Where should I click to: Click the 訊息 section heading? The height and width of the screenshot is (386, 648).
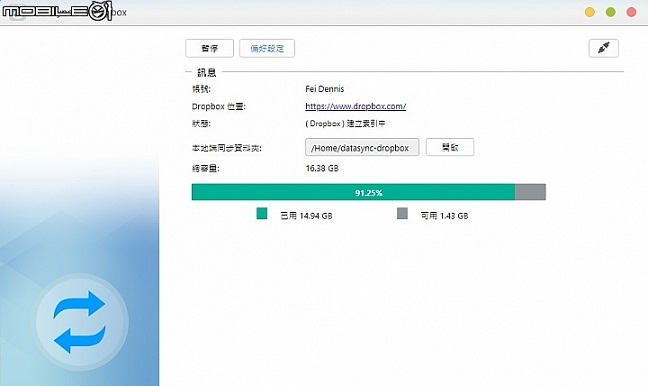(207, 73)
